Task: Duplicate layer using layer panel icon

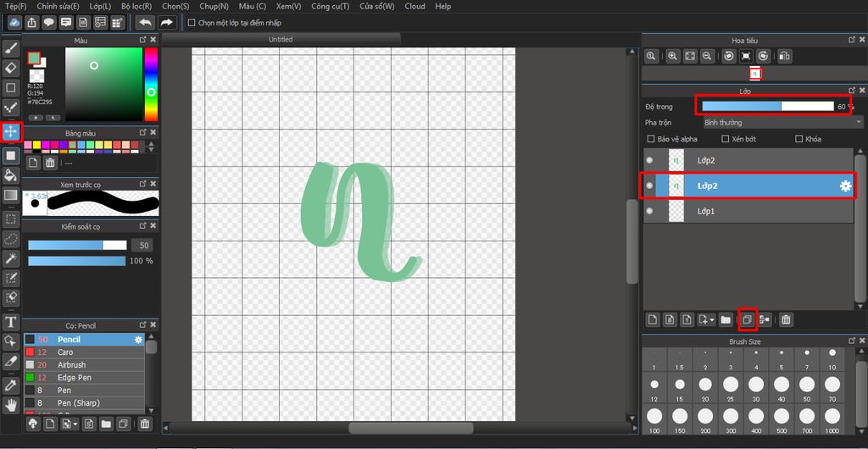Action: 748,319
